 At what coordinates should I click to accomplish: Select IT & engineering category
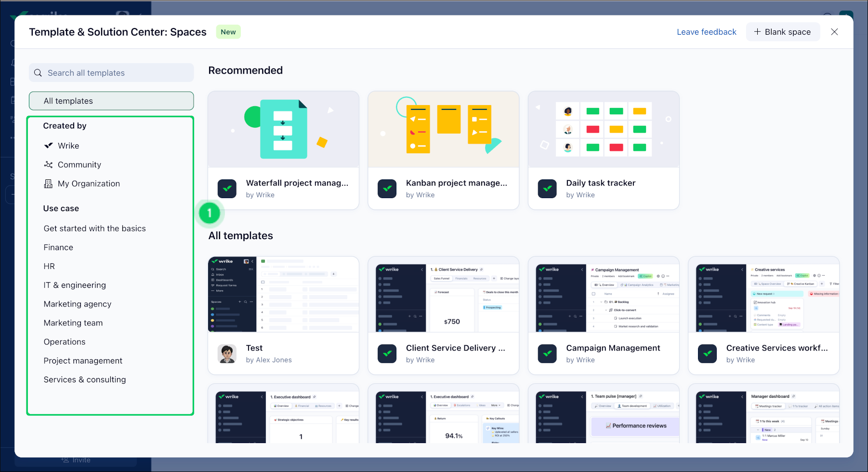pyautogui.click(x=75, y=285)
